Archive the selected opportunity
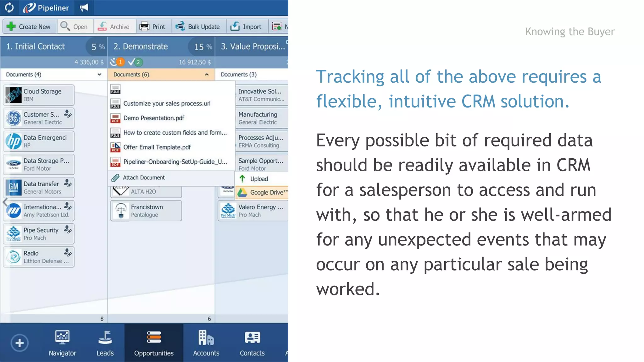 pyautogui.click(x=114, y=27)
